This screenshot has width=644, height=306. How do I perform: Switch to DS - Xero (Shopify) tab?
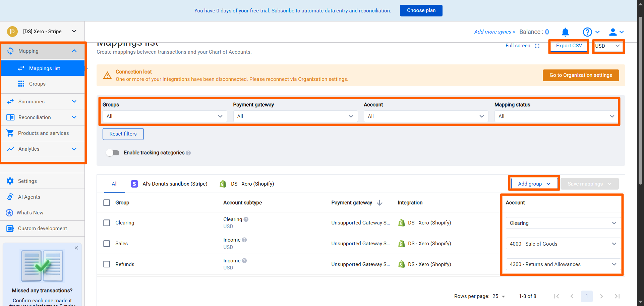(x=247, y=184)
